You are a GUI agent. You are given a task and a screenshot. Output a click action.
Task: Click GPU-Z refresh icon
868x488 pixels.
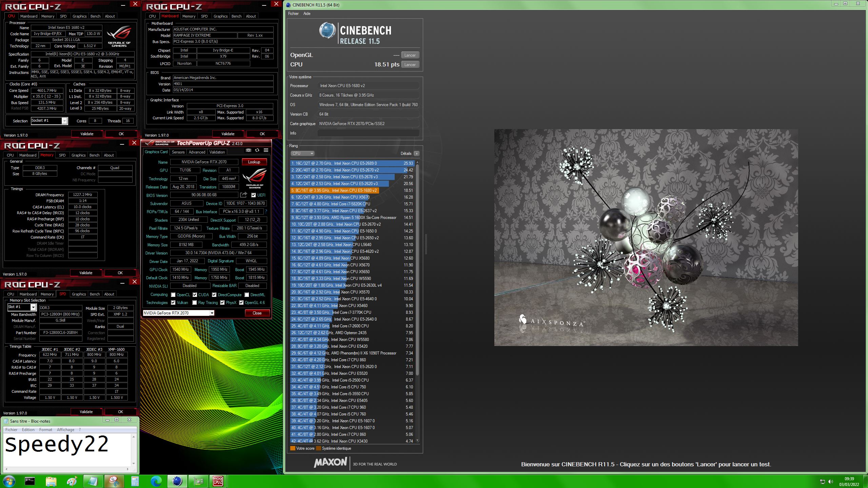[257, 150]
